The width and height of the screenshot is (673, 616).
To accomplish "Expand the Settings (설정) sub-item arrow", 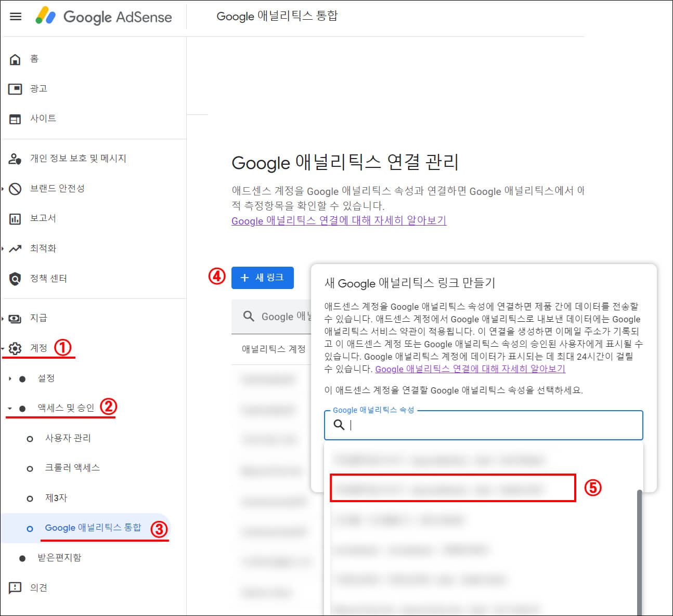I will [10, 378].
